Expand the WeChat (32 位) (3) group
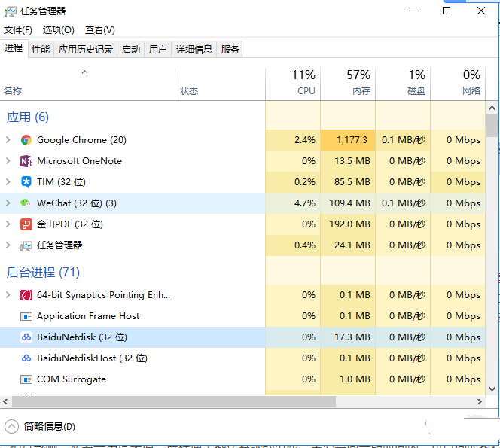 click(x=8, y=203)
